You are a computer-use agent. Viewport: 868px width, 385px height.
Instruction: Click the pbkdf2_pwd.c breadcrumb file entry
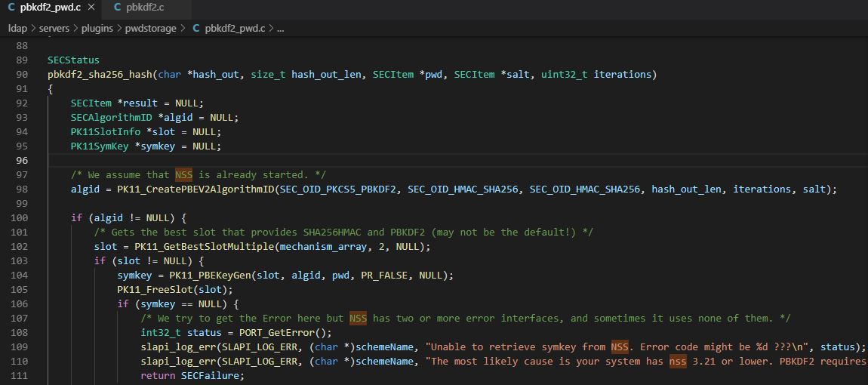point(235,28)
